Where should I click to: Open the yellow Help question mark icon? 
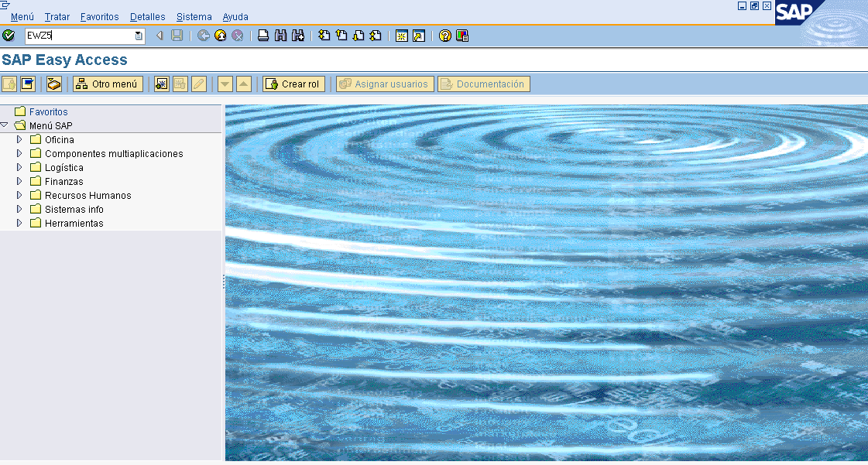[x=444, y=36]
